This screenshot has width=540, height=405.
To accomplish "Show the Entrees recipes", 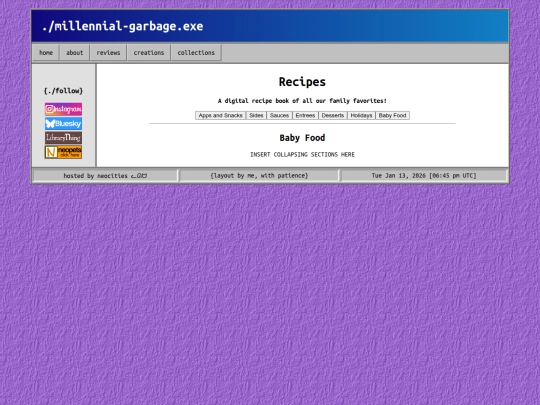I will pyautogui.click(x=305, y=115).
